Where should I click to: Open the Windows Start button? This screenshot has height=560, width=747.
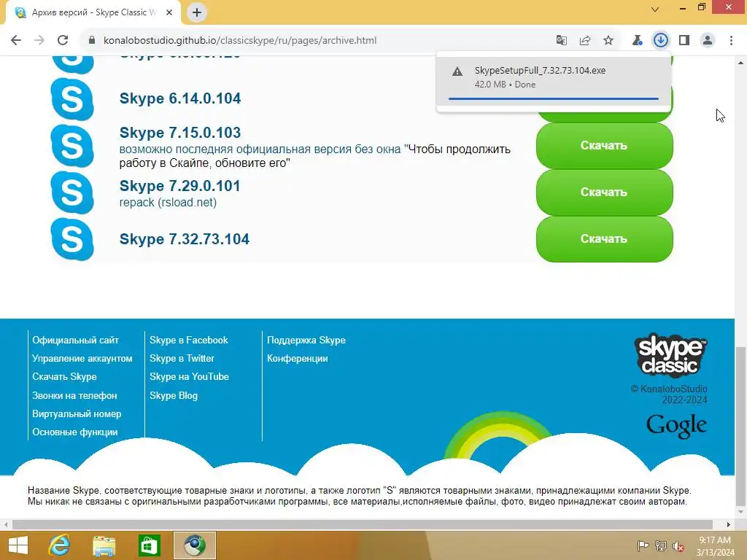point(18,545)
